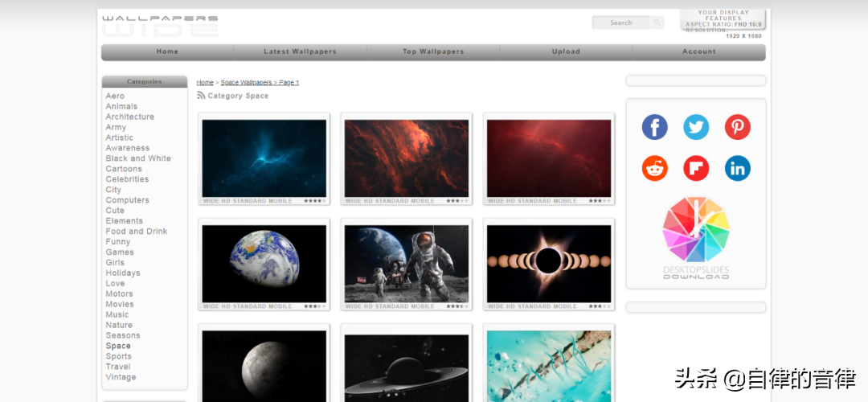Open the Pinterest share icon

coord(737,127)
